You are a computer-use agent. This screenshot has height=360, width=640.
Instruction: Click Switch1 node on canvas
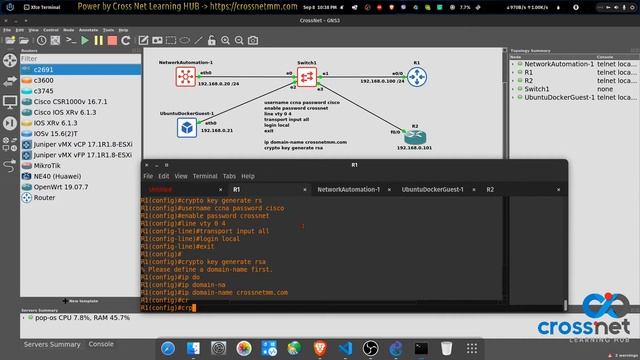(x=307, y=77)
